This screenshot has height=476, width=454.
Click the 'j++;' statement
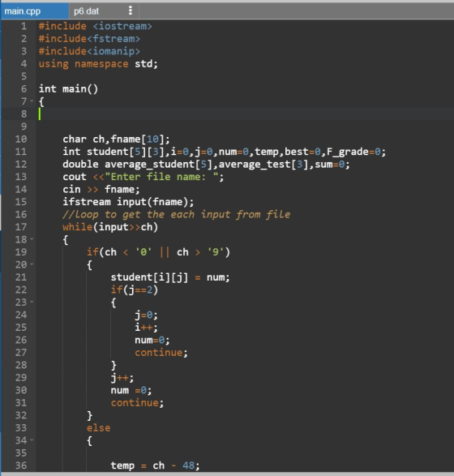pos(122,378)
